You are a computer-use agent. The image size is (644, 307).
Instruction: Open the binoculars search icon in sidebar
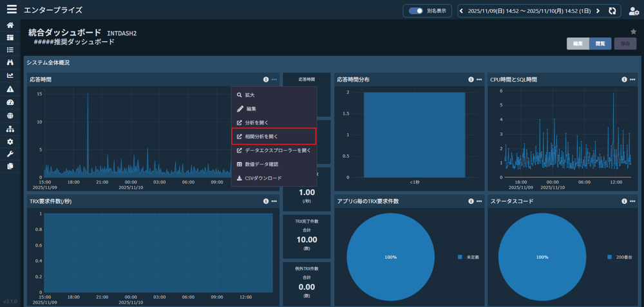click(x=10, y=62)
